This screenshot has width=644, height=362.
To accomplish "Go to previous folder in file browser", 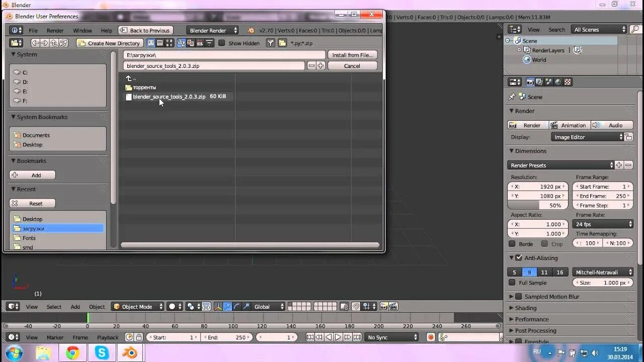I will tap(36, 43).
